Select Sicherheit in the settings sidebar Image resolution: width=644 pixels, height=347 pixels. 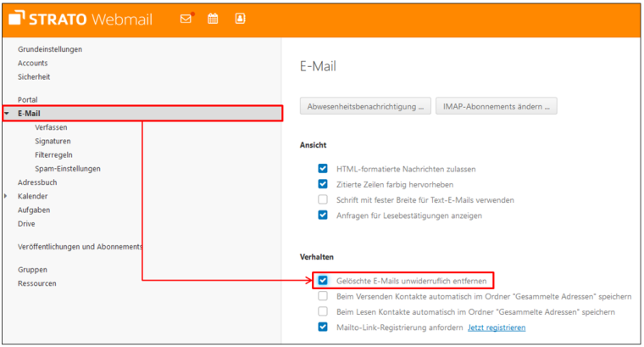point(35,77)
